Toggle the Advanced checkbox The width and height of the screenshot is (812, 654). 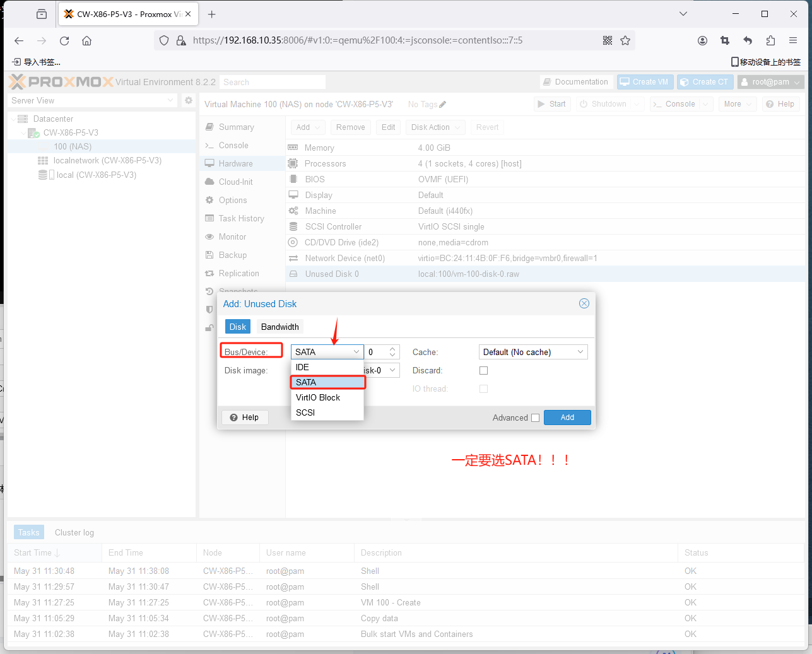click(535, 418)
